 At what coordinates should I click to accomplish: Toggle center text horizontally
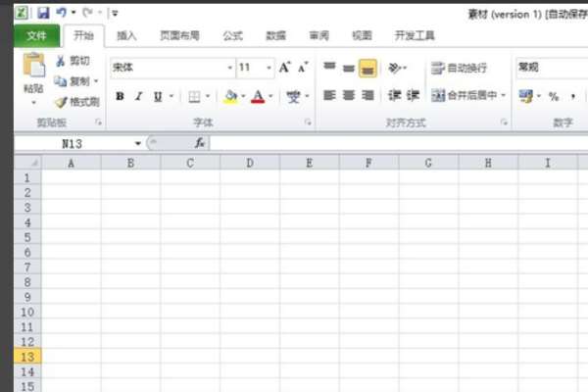tap(349, 95)
